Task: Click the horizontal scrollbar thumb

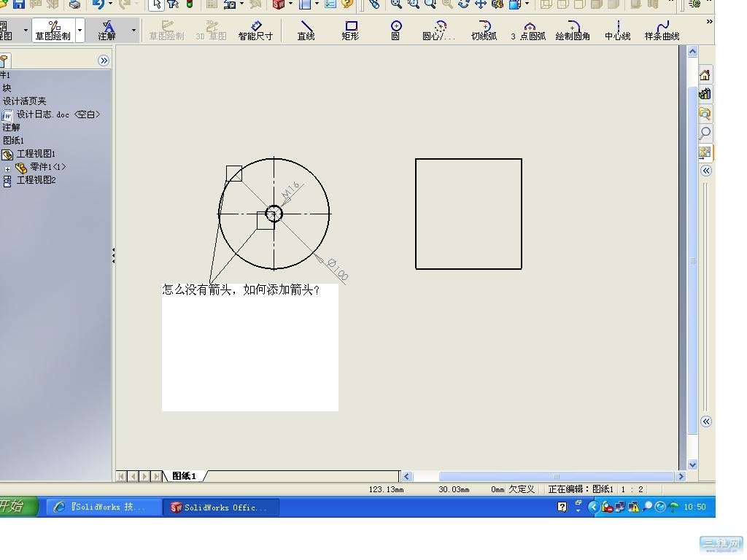Action: click(x=556, y=476)
